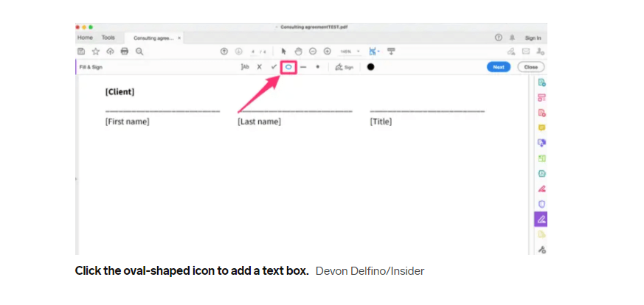The width and height of the screenshot is (644, 305).
Task: Open the Sign dropdown
Action: [344, 66]
